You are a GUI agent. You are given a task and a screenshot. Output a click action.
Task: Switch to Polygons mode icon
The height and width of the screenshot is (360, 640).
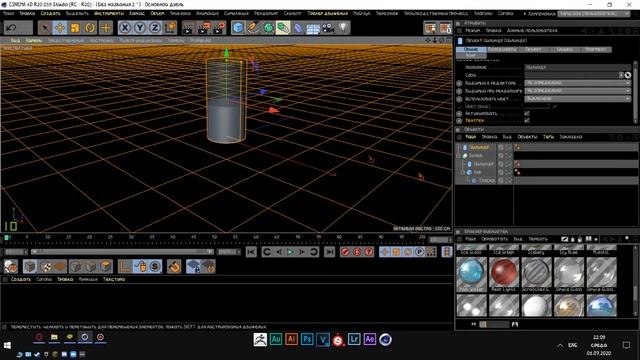point(106,267)
